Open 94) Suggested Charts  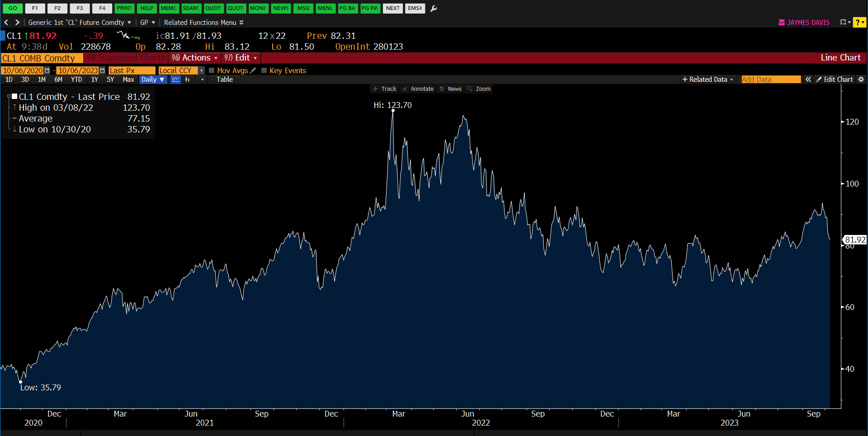click(126, 58)
